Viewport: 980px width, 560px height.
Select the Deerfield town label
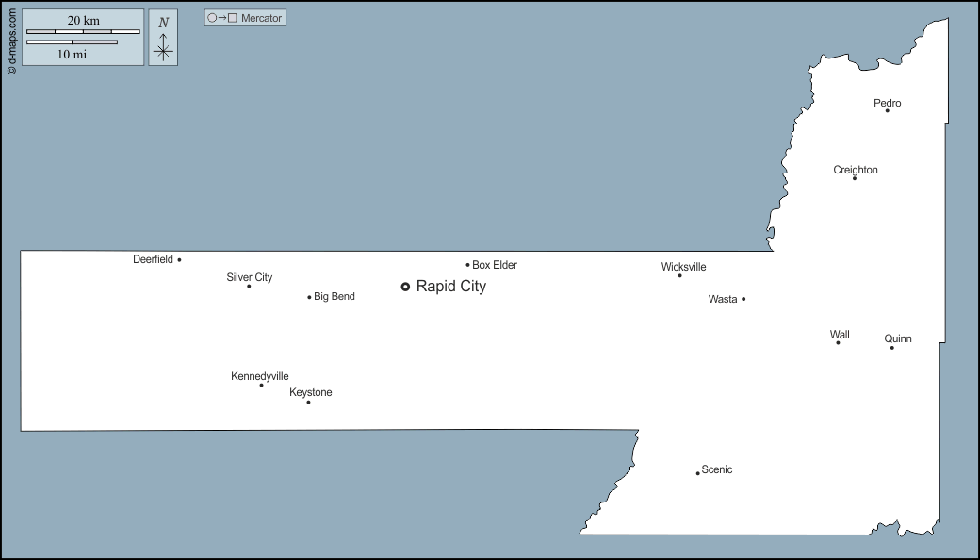[x=153, y=259]
